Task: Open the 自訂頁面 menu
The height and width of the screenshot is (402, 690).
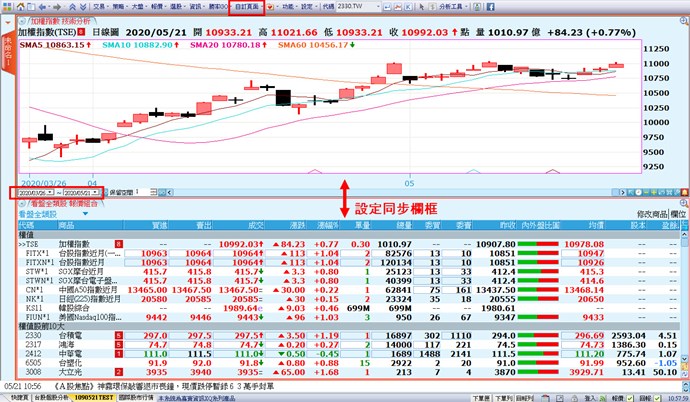Action: tap(246, 6)
